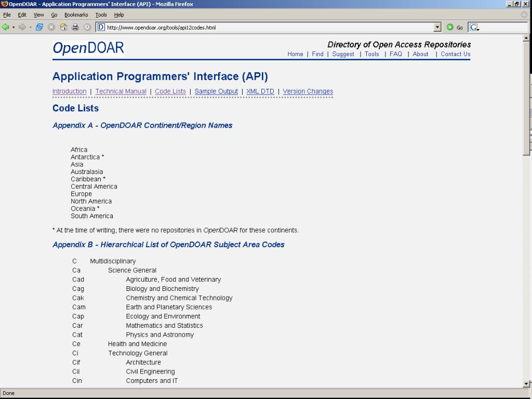
Task: Open the Help menu
Action: [x=119, y=15]
